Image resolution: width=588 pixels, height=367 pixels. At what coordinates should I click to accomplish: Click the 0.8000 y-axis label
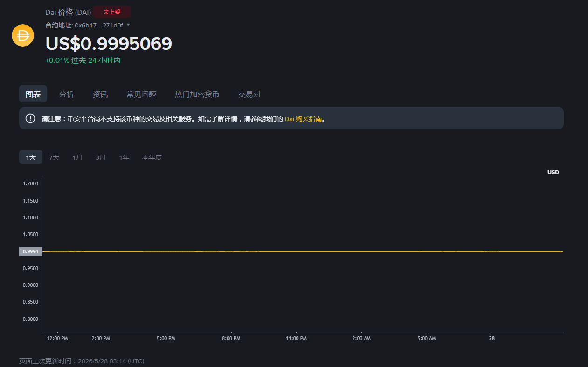pyautogui.click(x=31, y=319)
